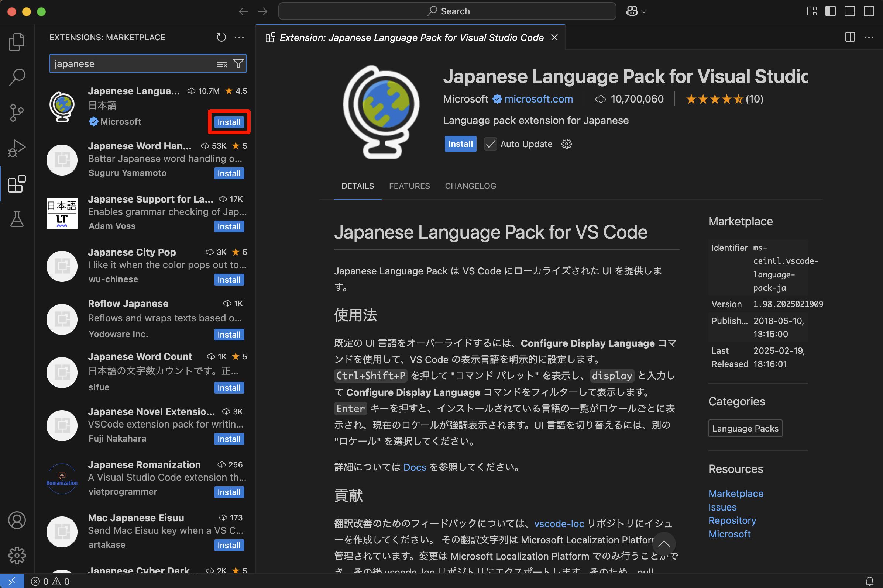The image size is (883, 588).
Task: Toggle the bottom panel visibility
Action: coord(850,11)
